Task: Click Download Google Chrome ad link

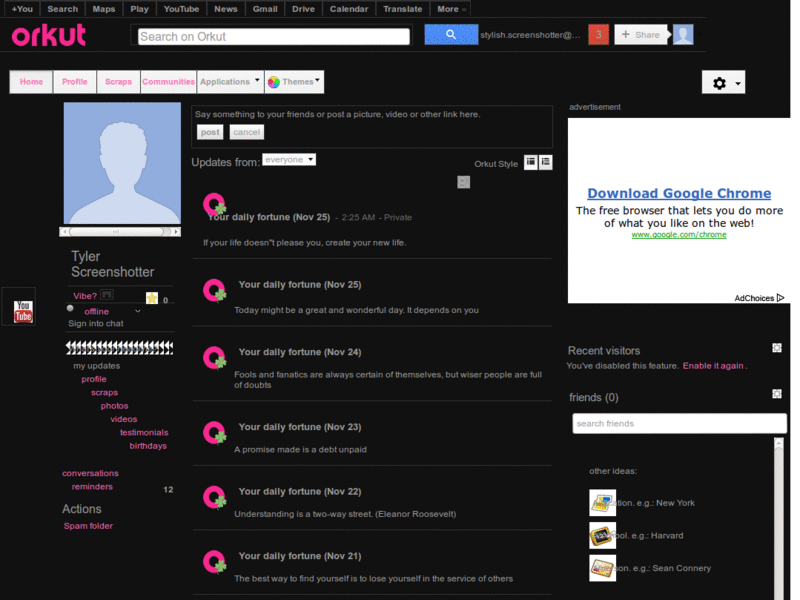Action: (679, 193)
